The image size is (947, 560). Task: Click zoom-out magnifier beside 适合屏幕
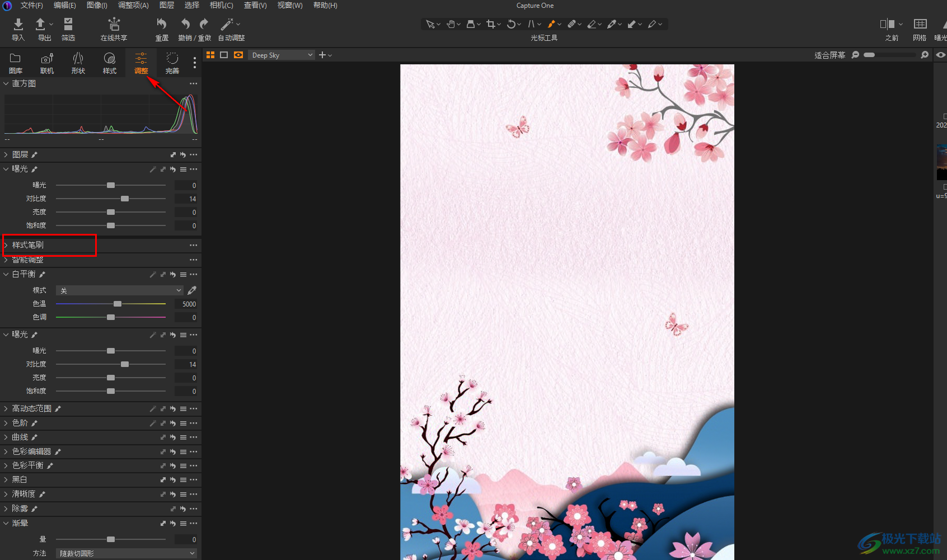coord(855,55)
